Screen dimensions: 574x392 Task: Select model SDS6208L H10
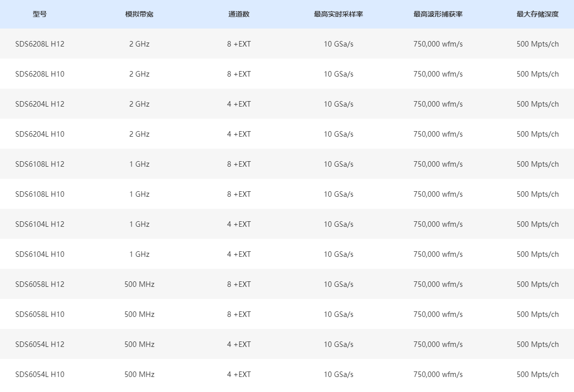point(40,74)
